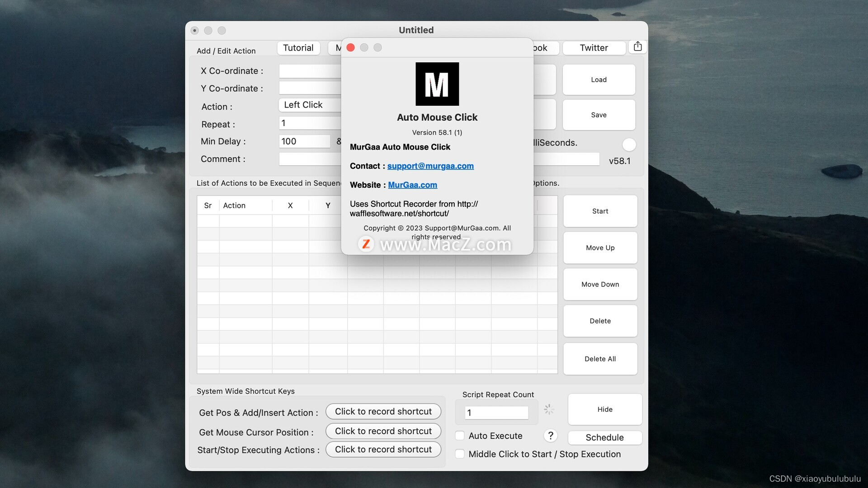Click the share icon in the top right corner
This screenshot has width=868, height=488.
coord(637,46)
